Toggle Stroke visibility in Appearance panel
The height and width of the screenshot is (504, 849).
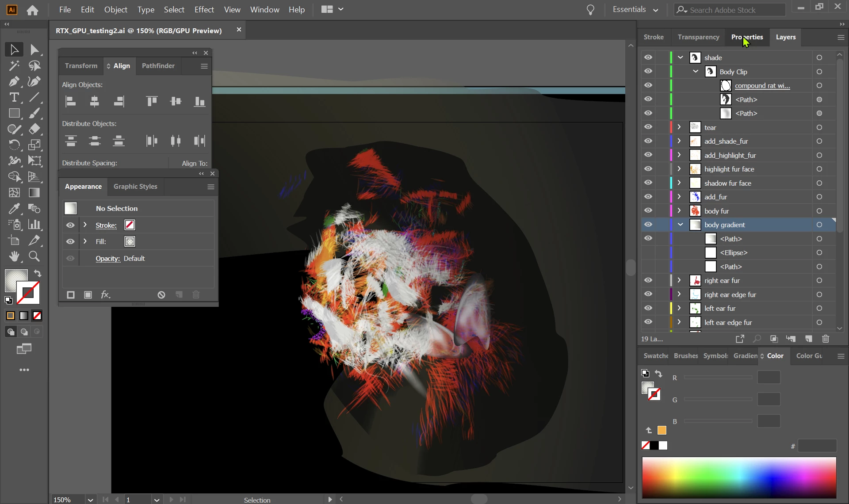[x=70, y=225]
